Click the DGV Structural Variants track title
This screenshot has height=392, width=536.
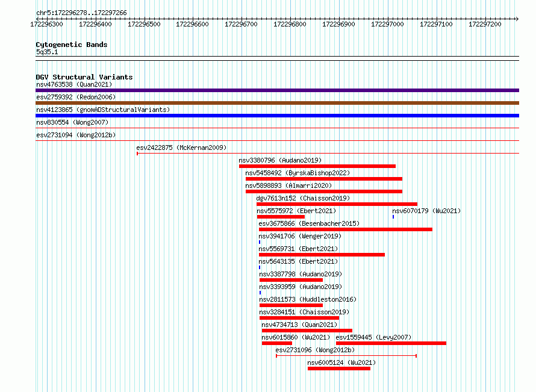pyautogui.click(x=84, y=77)
